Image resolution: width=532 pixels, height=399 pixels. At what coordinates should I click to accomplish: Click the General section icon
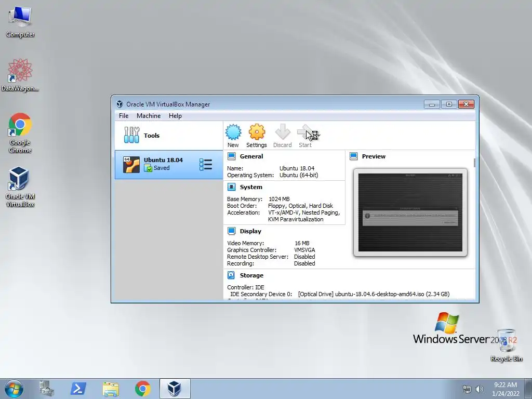pos(231,156)
